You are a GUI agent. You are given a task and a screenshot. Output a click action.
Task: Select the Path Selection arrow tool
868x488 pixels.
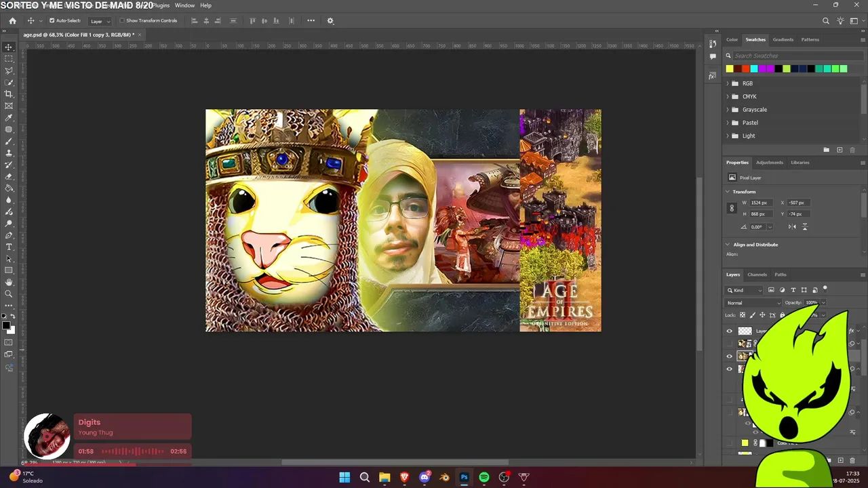(x=9, y=259)
